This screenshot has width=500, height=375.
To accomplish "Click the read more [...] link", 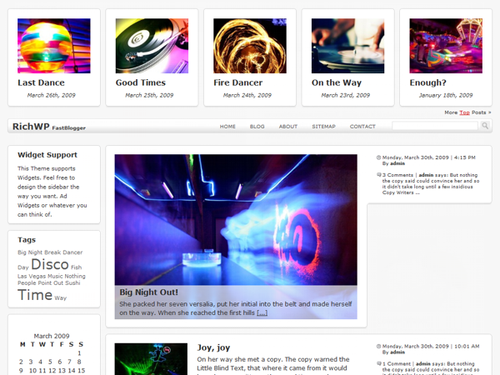I will point(262,313).
